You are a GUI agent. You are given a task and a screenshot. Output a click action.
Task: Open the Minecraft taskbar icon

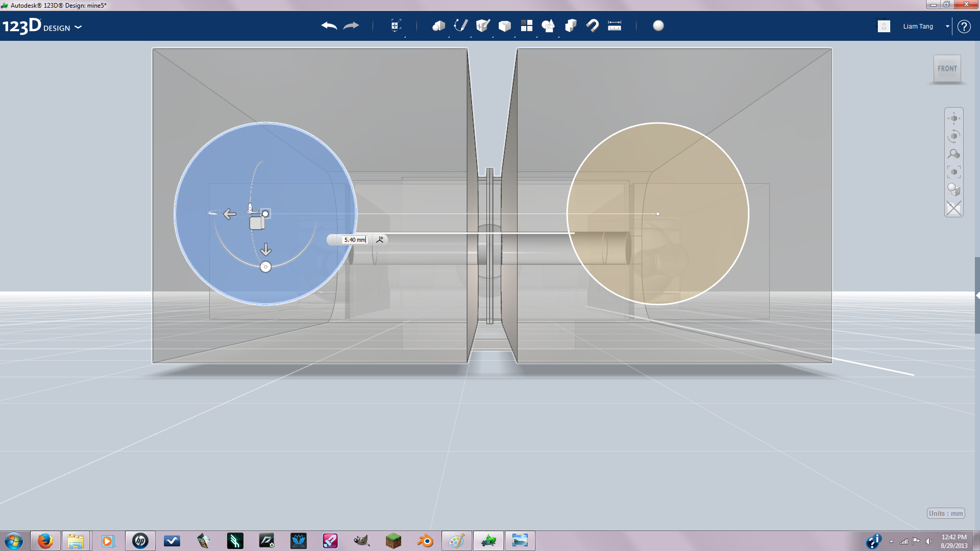point(394,541)
